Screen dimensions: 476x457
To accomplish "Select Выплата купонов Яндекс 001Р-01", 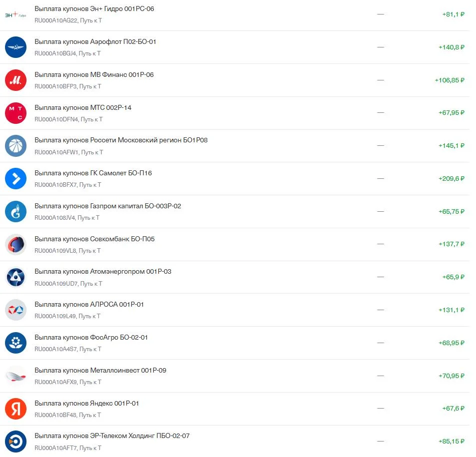I will pos(87,404).
